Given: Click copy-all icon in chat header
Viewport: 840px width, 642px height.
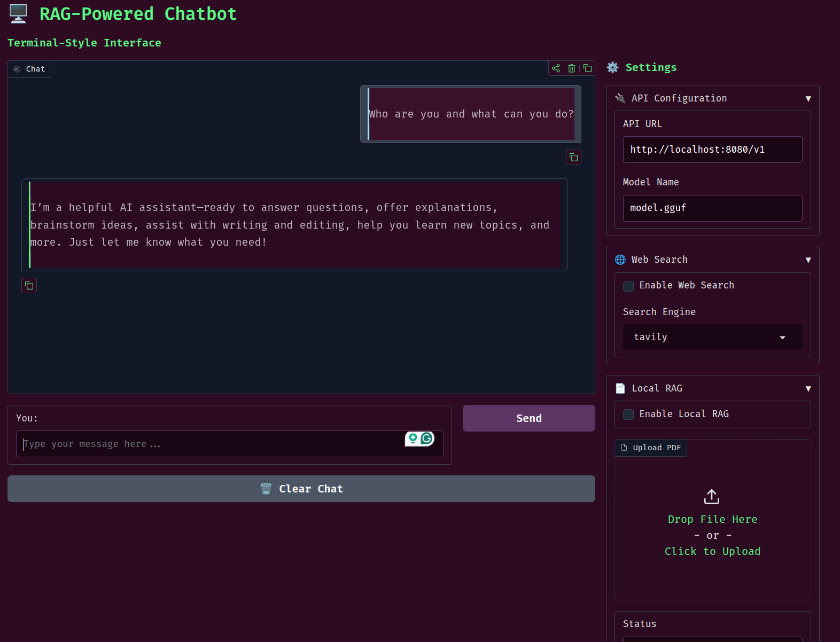Looking at the screenshot, I should [x=587, y=68].
